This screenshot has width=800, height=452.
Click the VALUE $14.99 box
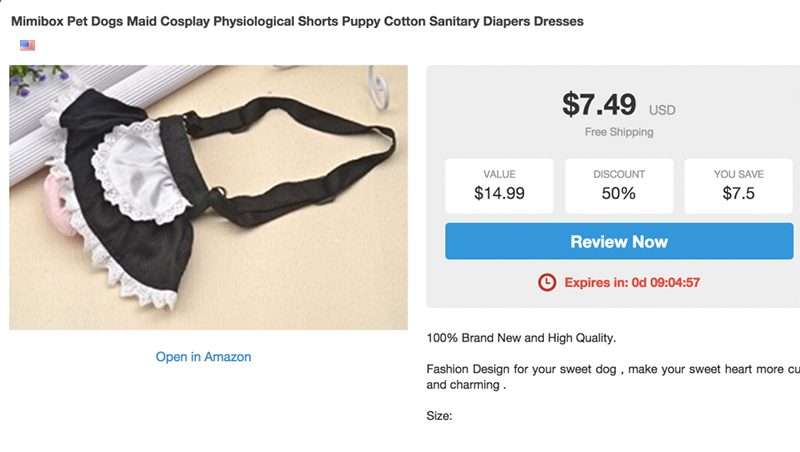pyautogui.click(x=499, y=186)
